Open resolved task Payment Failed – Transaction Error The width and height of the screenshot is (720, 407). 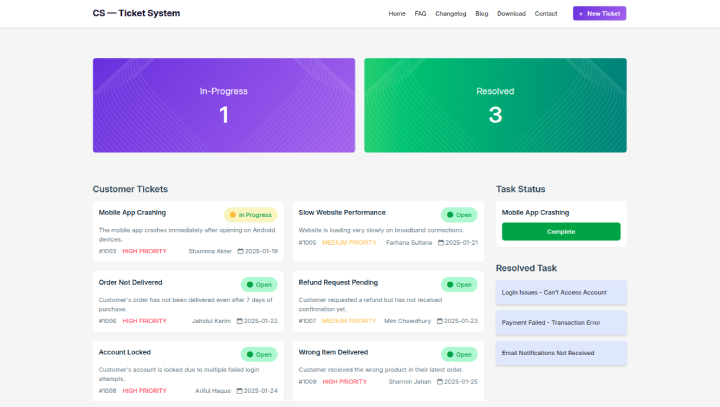click(561, 322)
